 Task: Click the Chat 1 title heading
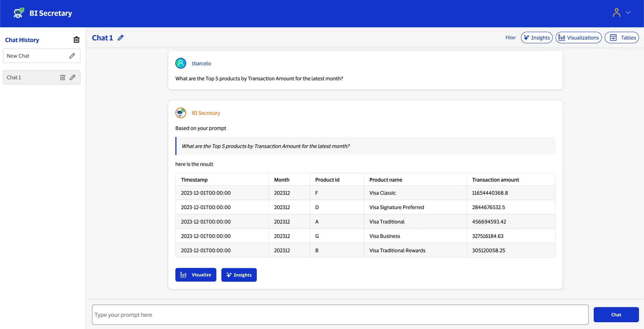(x=102, y=38)
